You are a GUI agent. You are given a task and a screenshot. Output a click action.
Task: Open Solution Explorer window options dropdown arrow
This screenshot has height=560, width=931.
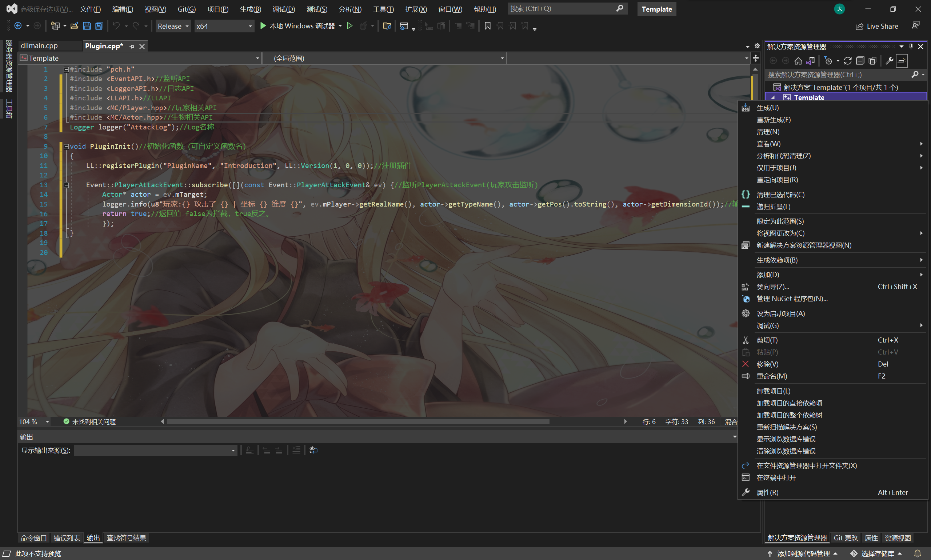(901, 47)
